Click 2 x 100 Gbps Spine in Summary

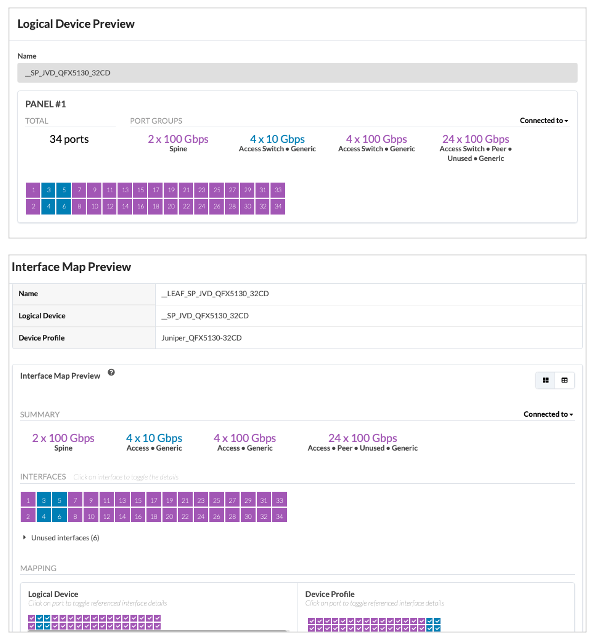(63, 442)
